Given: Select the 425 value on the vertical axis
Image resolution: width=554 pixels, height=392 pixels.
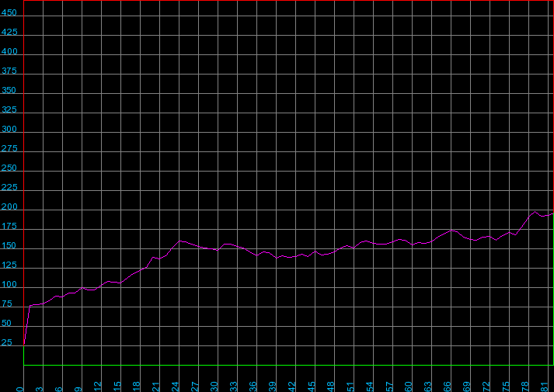Looking at the screenshot, I should 9,32.
